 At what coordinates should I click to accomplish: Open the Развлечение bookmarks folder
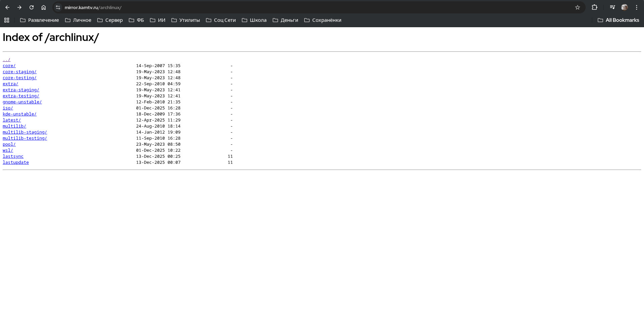(x=40, y=20)
